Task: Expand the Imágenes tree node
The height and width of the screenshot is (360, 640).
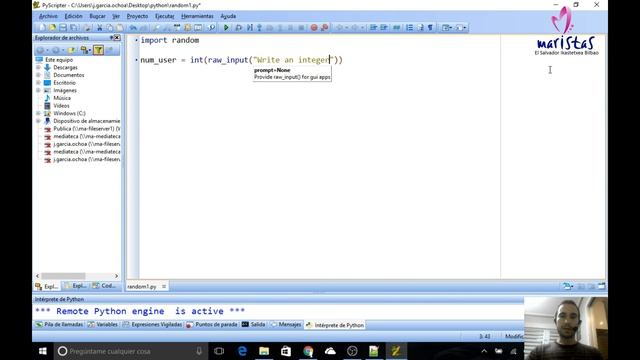Action: (38, 91)
